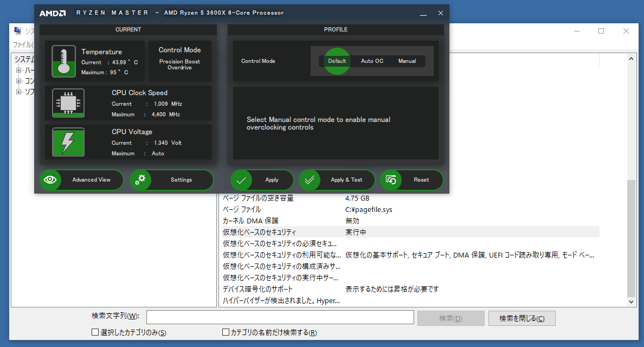Enable the 選択したカテゴリのみ checkbox
The height and width of the screenshot is (347, 644).
(95, 332)
